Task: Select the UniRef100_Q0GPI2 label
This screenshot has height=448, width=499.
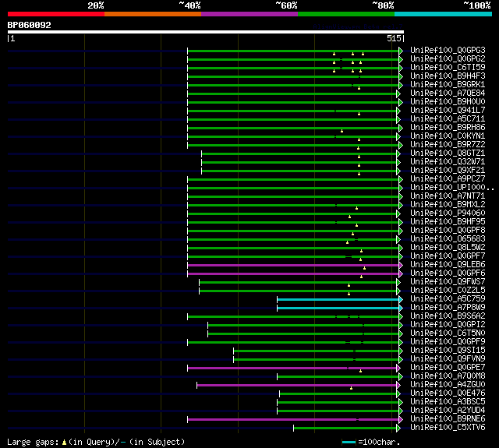Action: coord(448,325)
